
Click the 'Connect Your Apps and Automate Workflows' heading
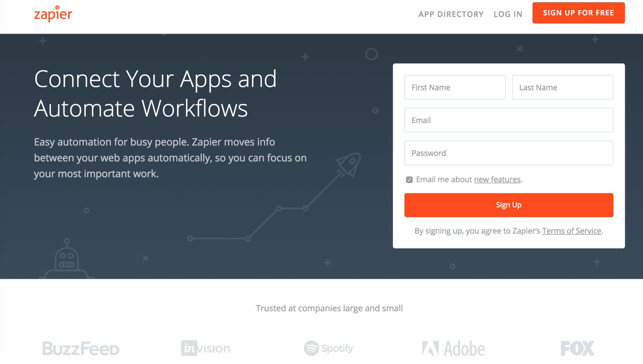155,94
